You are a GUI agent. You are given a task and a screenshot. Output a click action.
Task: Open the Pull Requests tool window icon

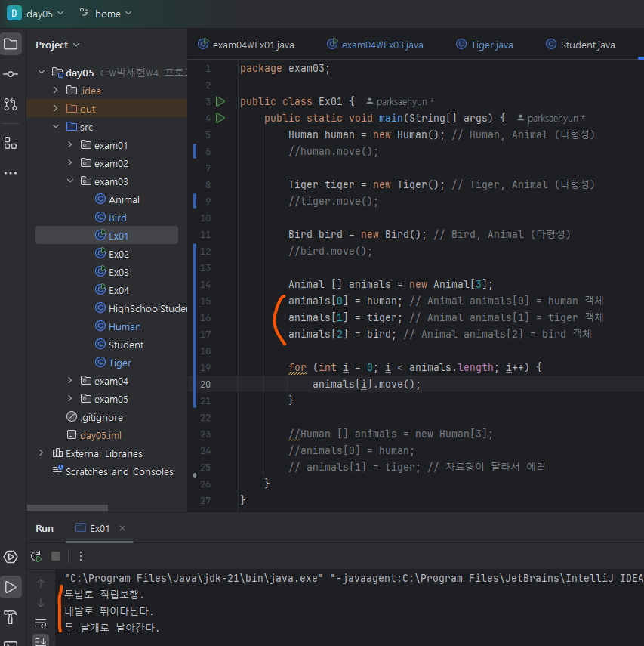[x=11, y=104]
